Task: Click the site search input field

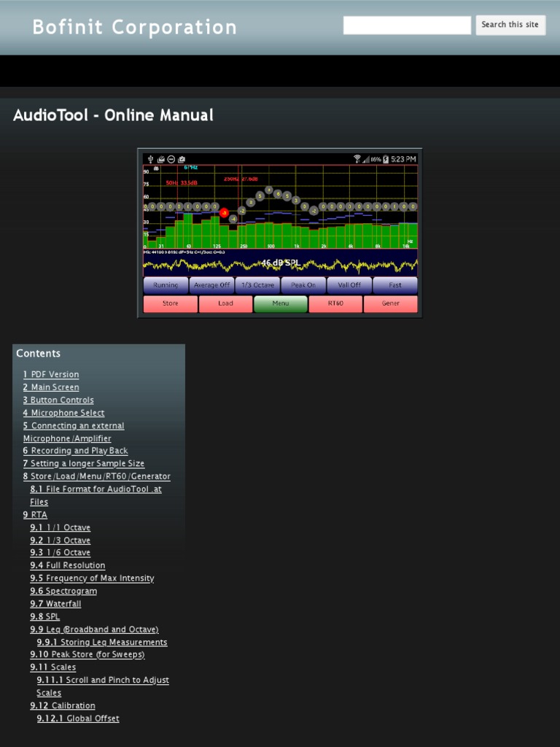Action: pos(407,26)
